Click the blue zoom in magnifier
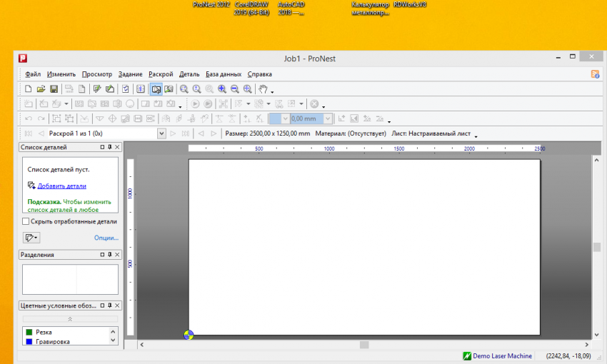Image resolution: width=607 pixels, height=364 pixels. (x=222, y=89)
